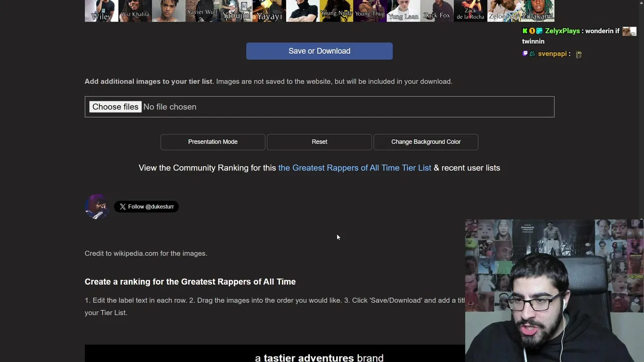Click the streamer webcam overlay
This screenshot has height=362, width=644.
(x=554, y=291)
